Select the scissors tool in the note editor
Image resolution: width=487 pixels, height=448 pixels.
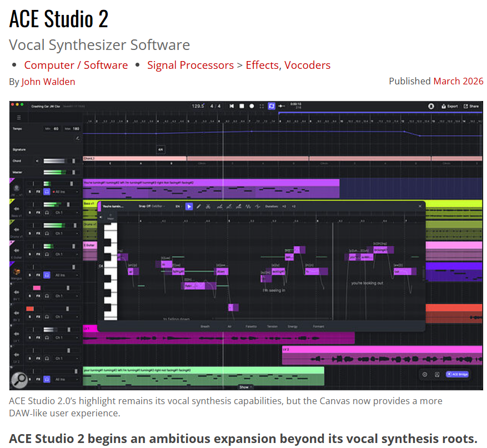click(208, 207)
